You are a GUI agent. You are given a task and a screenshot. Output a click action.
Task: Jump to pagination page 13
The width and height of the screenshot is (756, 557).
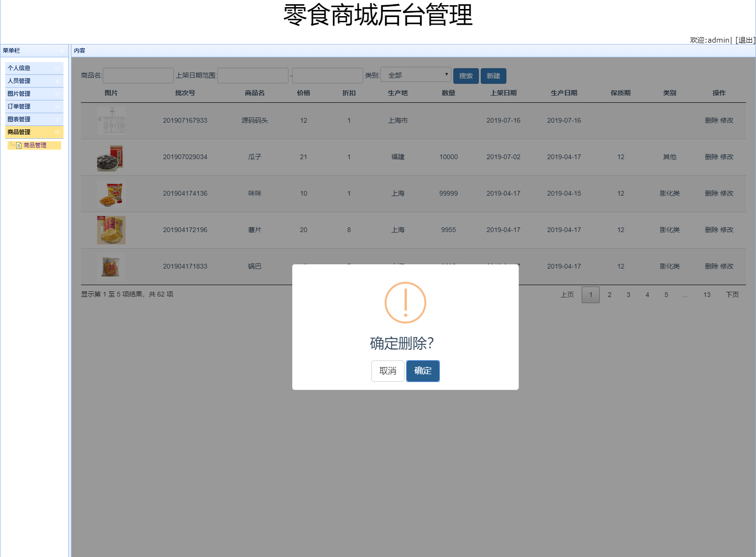707,295
